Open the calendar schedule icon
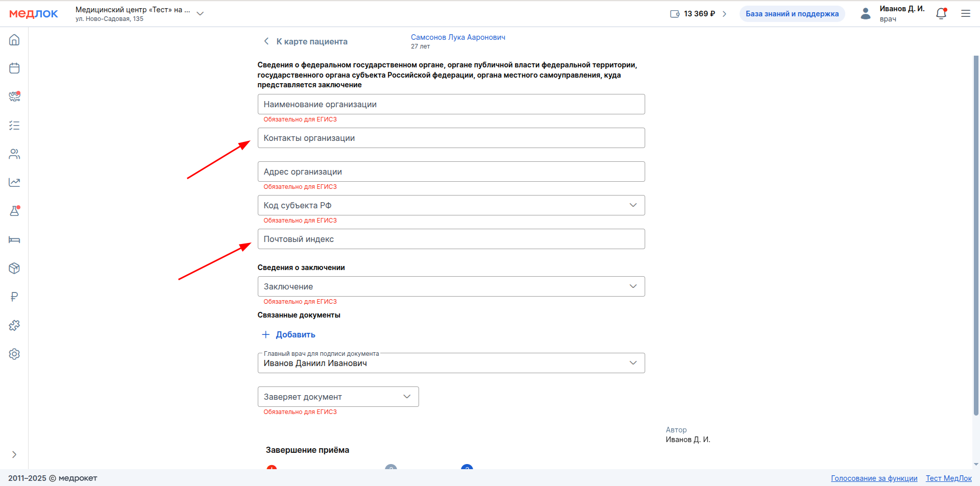980x486 pixels. pyautogui.click(x=14, y=68)
